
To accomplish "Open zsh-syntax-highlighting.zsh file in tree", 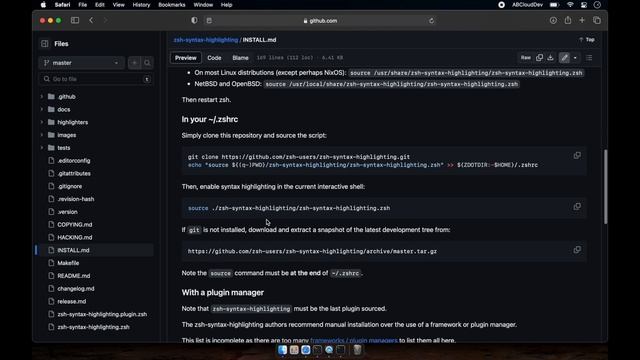I will coord(93,327).
